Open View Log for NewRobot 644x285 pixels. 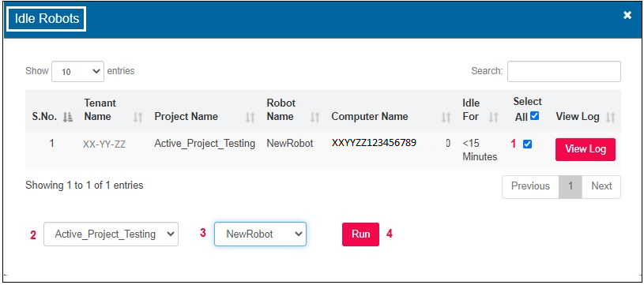586,149
